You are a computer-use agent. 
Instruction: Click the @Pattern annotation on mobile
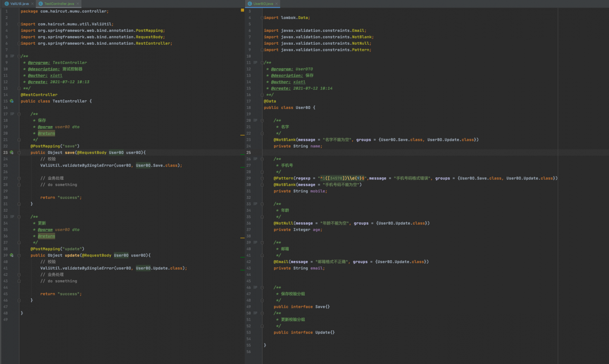click(283, 178)
